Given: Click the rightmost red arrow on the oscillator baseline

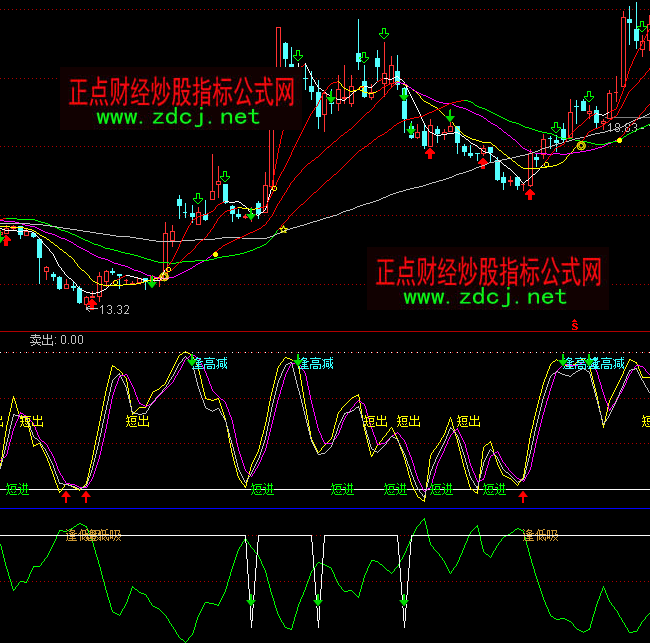Looking at the screenshot, I should click(522, 495).
